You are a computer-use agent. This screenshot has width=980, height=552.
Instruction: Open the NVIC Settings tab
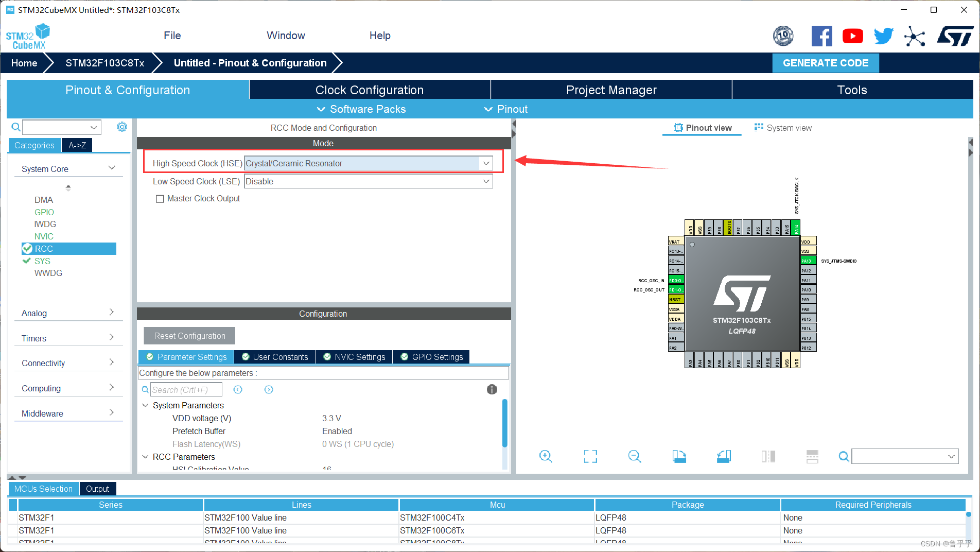pos(354,357)
